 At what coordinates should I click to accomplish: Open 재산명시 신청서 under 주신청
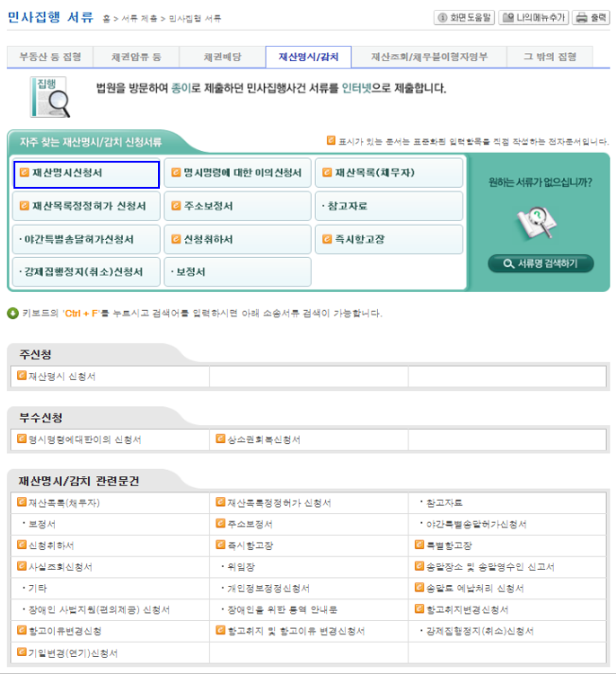pos(62,377)
